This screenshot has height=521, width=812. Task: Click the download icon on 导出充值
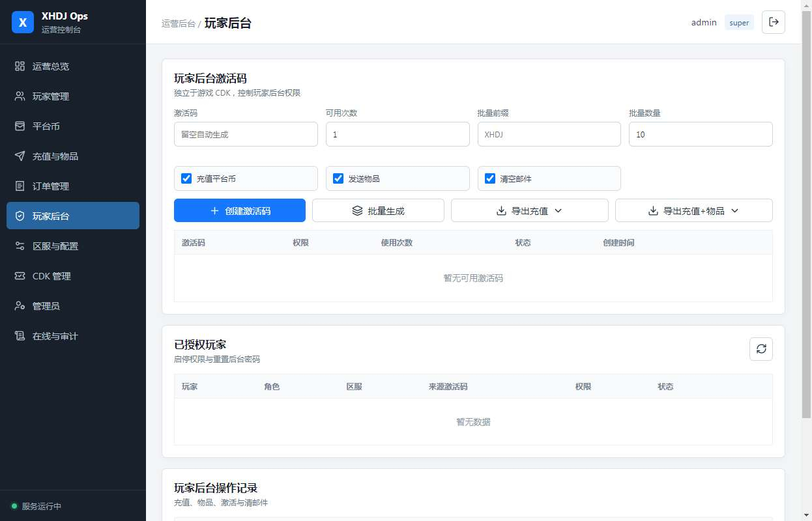point(501,211)
